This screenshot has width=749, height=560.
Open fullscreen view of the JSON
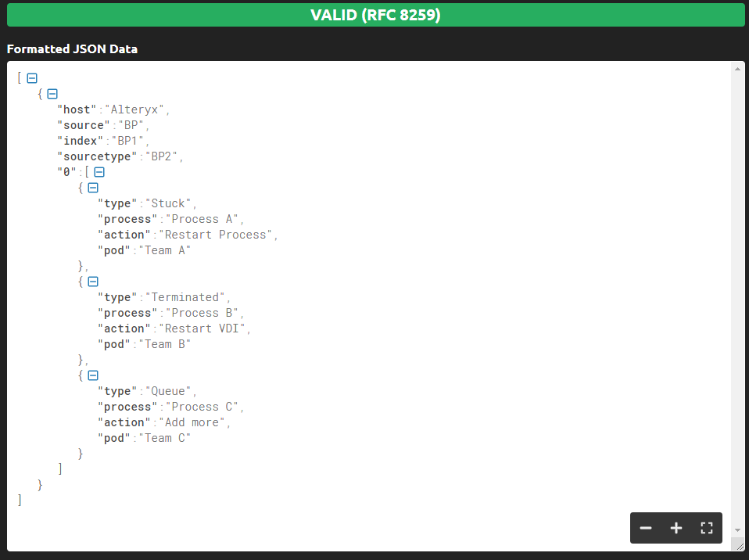click(707, 527)
